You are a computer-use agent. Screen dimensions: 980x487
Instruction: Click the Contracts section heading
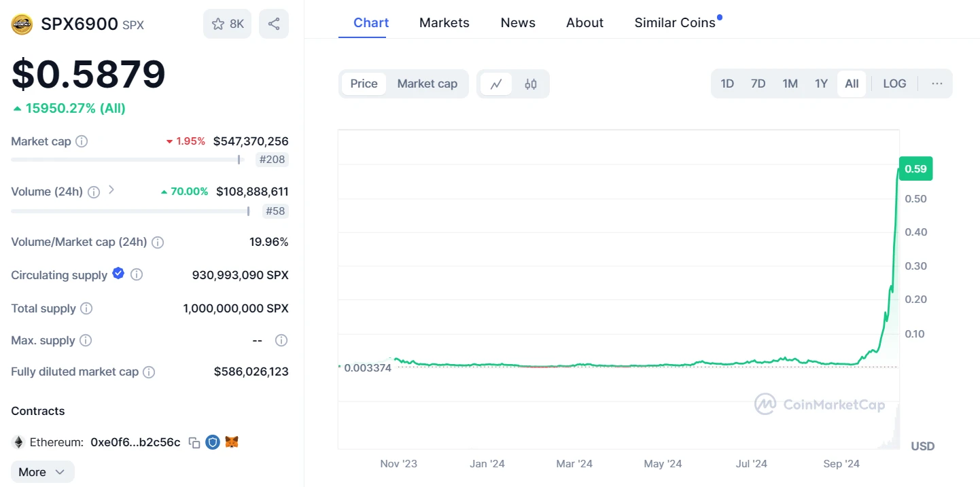38,411
